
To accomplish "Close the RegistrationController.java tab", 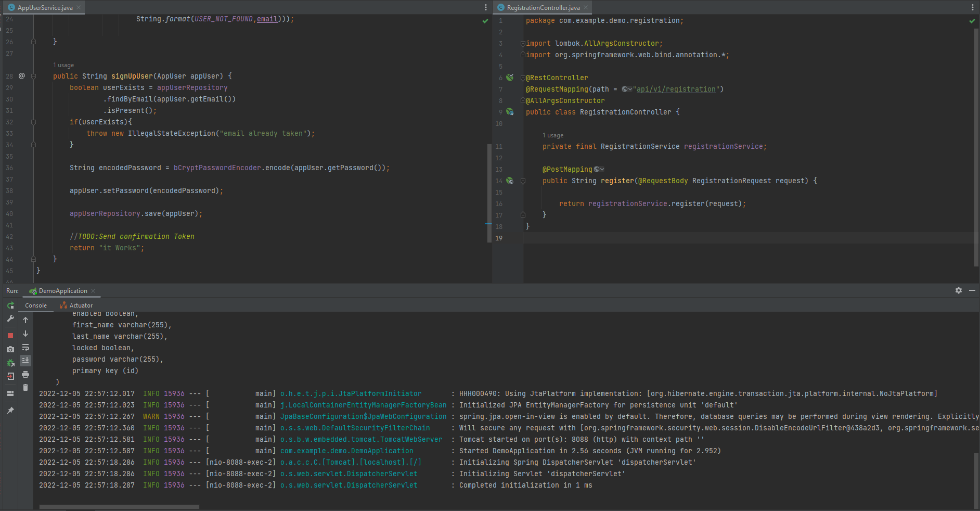I will click(x=586, y=7).
